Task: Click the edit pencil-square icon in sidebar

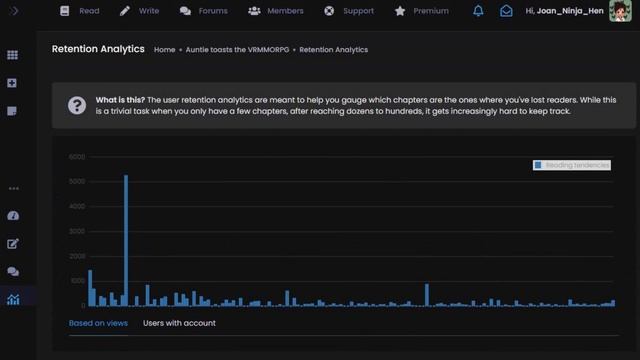Action: coord(13,244)
